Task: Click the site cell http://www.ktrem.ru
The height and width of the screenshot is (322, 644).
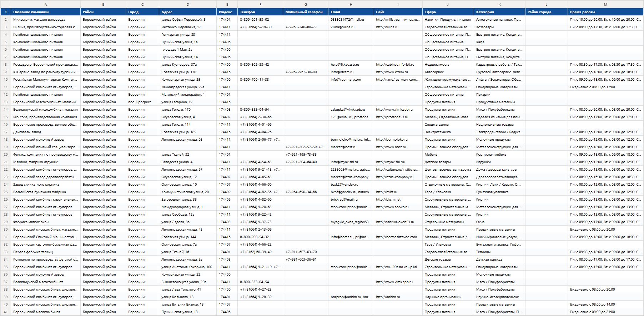Action: (x=398, y=72)
